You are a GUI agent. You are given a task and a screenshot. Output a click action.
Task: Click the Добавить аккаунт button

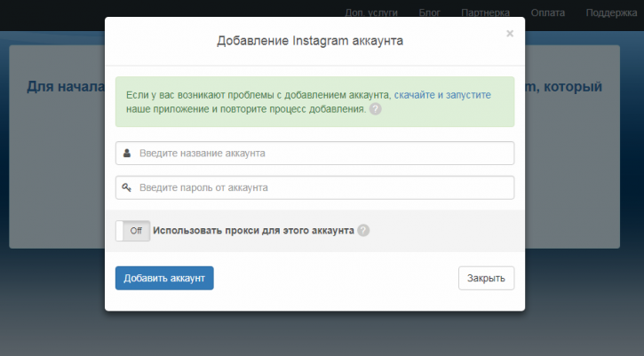(164, 278)
